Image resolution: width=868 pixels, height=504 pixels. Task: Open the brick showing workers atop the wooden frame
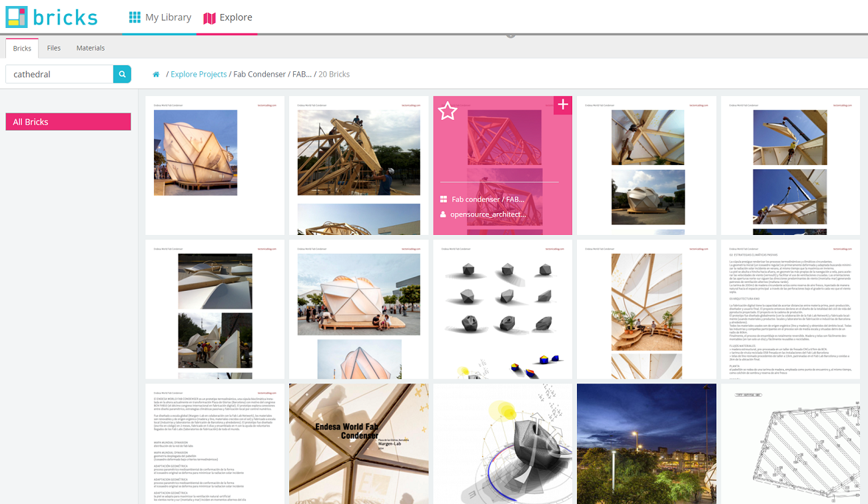(x=359, y=165)
